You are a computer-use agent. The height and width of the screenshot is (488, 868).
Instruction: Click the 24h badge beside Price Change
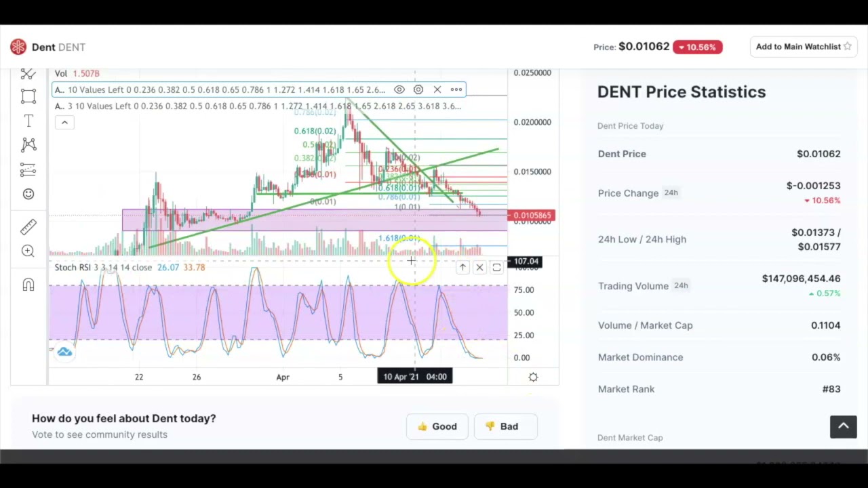pyautogui.click(x=671, y=192)
